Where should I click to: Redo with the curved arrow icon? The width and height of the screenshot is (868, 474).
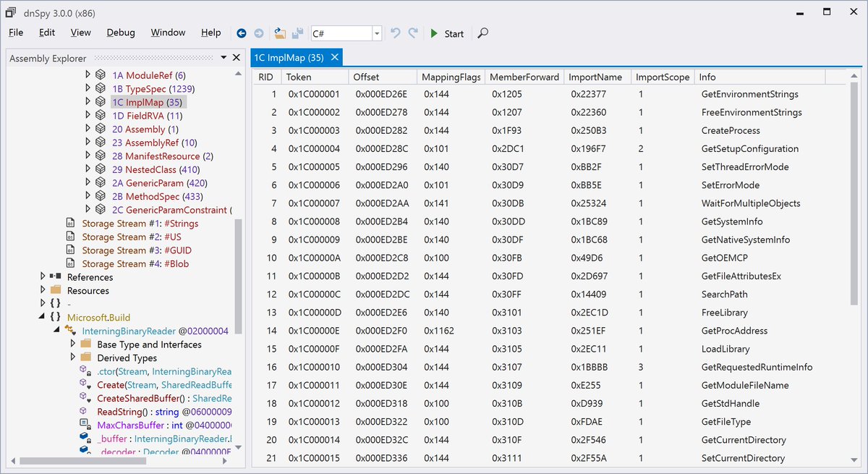(413, 33)
